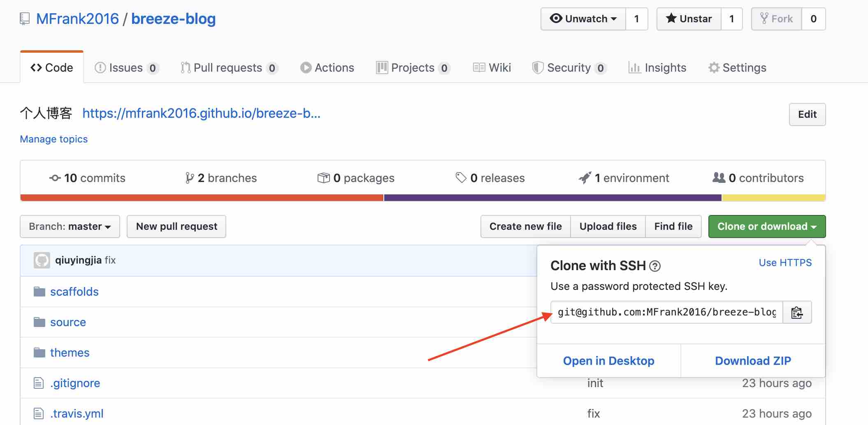Select the SSH URL text field
The width and height of the screenshot is (868, 425).
pyautogui.click(x=666, y=313)
